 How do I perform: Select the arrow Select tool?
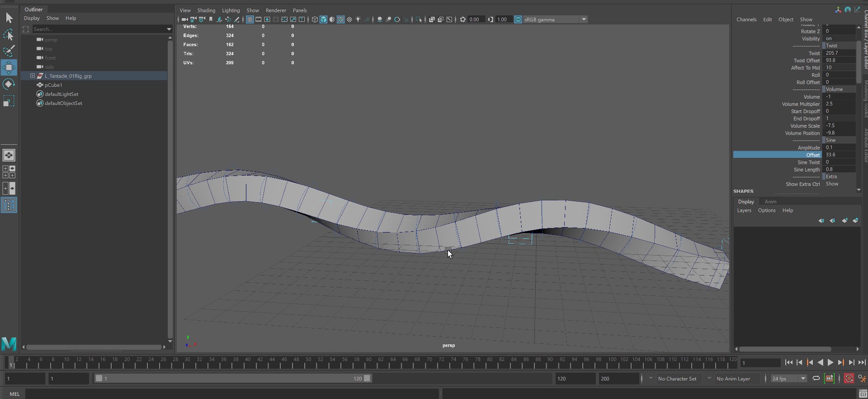coord(9,18)
